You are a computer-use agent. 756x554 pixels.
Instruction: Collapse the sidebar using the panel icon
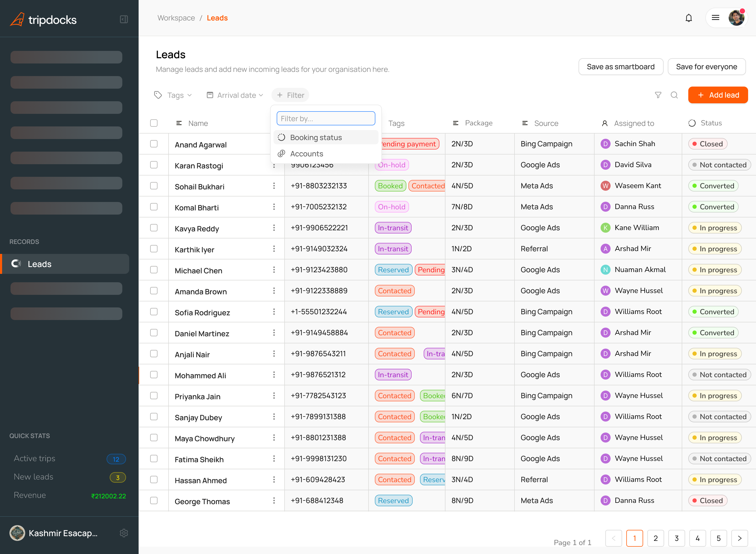tap(124, 19)
